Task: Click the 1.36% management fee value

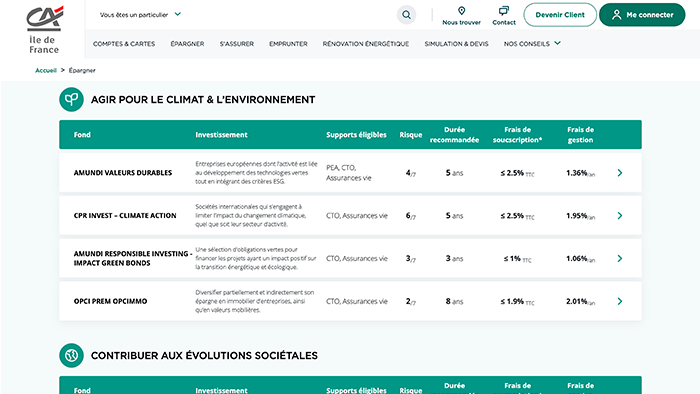Action: pos(580,173)
